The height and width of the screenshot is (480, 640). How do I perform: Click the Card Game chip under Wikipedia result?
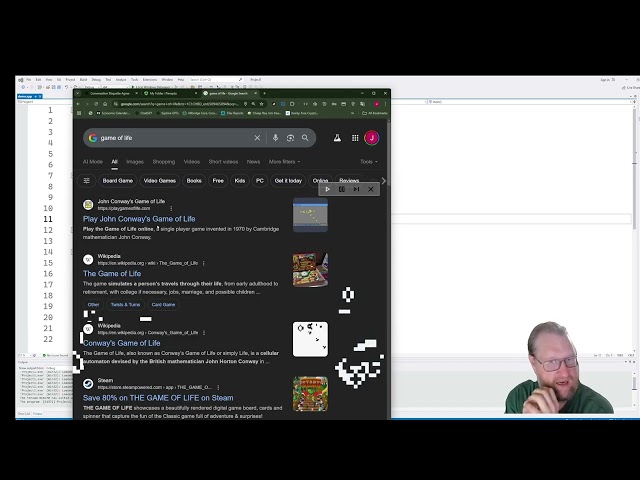point(163,304)
